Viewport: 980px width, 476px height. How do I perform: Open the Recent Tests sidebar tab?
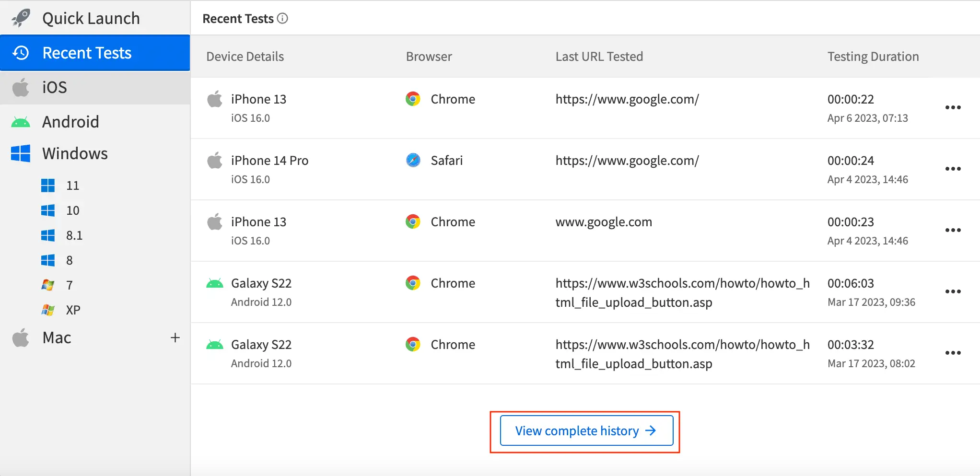[87, 53]
